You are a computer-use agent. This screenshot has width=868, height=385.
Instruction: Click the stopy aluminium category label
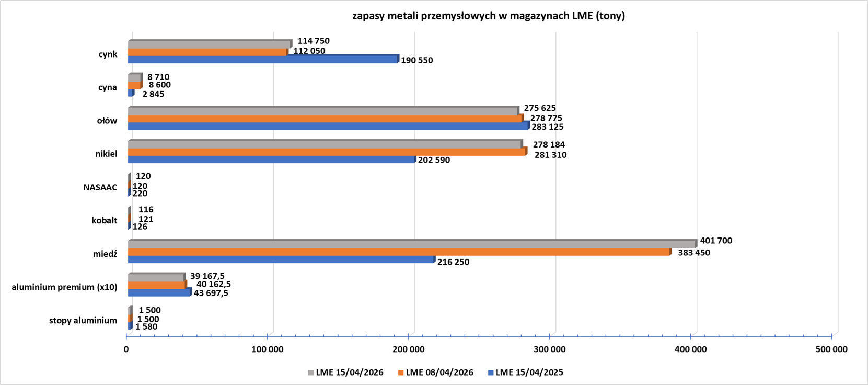click(83, 320)
